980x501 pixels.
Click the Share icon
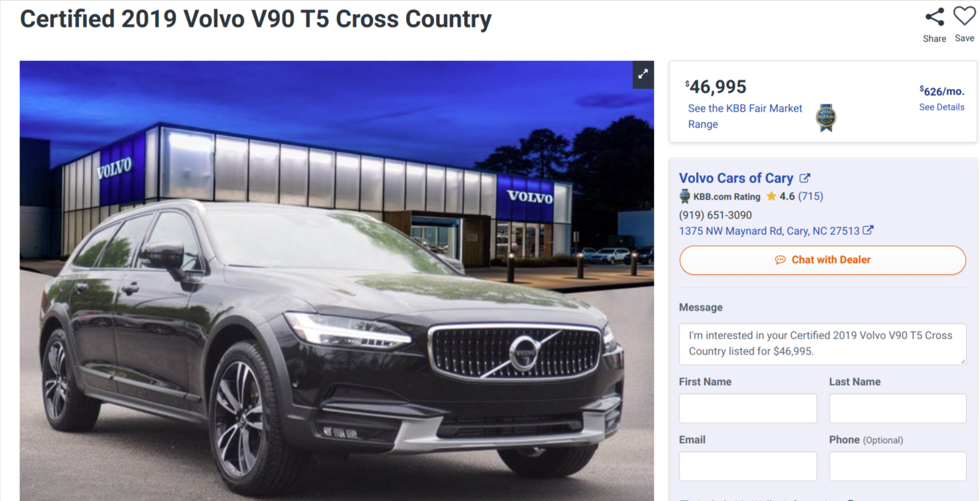934,17
